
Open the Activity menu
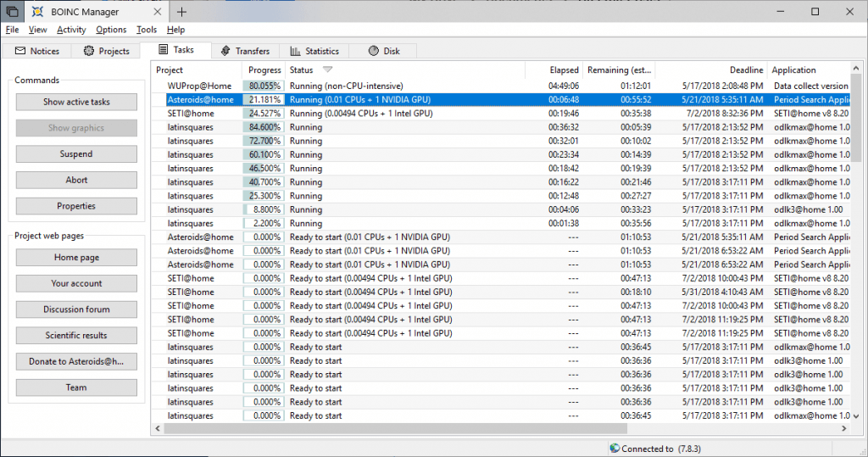click(71, 30)
